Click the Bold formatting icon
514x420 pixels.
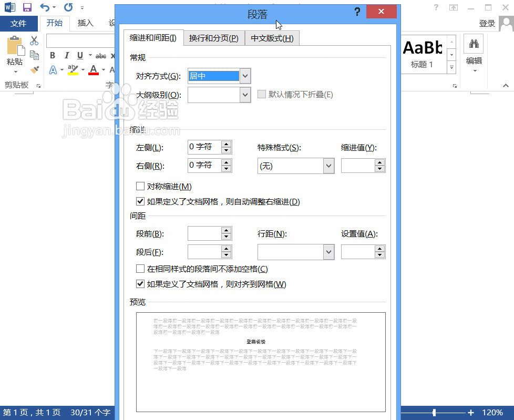coord(52,55)
